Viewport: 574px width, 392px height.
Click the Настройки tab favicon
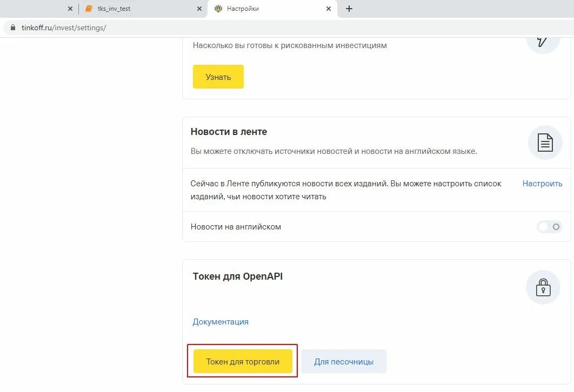pyautogui.click(x=218, y=9)
